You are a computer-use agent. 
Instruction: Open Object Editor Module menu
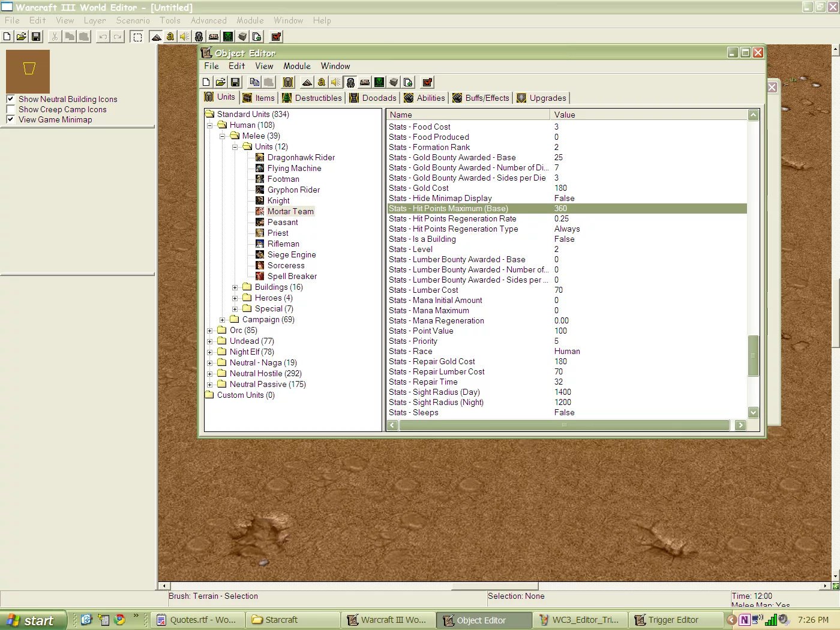coord(297,66)
